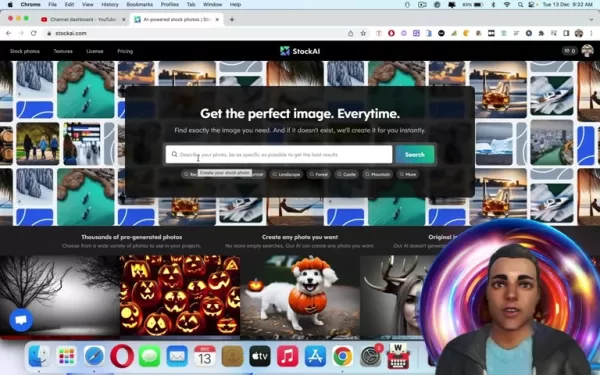Select the Forest suggestion chip
Image resolution: width=600 pixels, height=375 pixels.
[318, 174]
